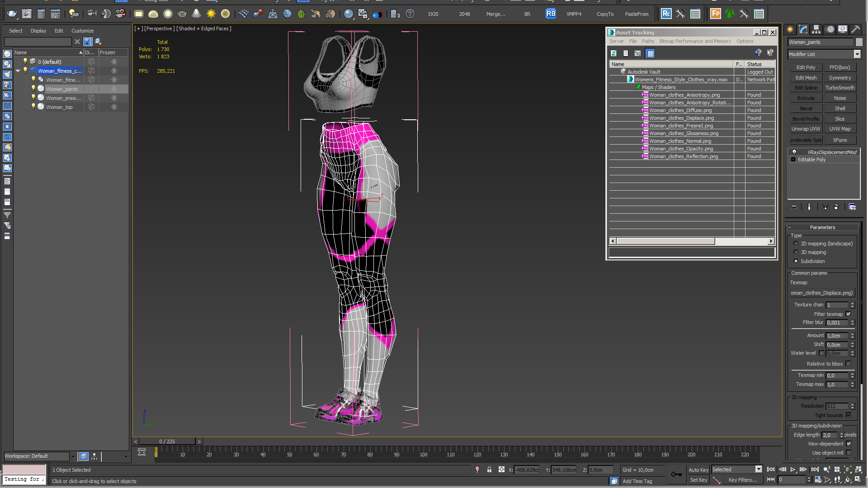868x488 pixels.
Task: Click the play animation button
Action: [793, 470]
